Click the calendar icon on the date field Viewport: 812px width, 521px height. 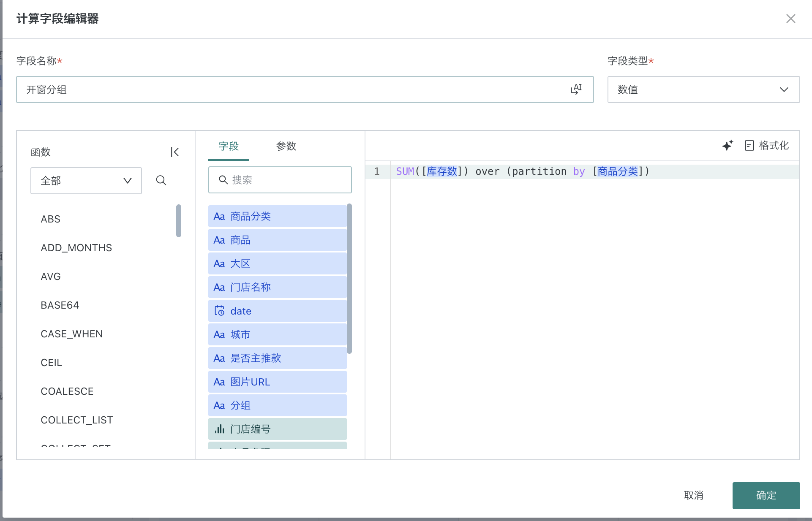pos(219,311)
